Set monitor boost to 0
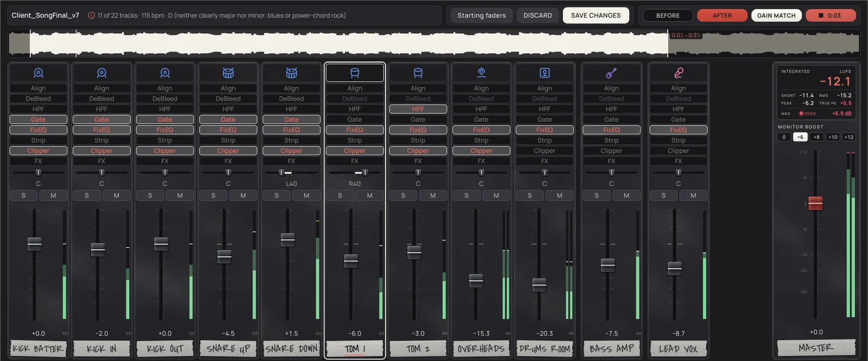 784,137
